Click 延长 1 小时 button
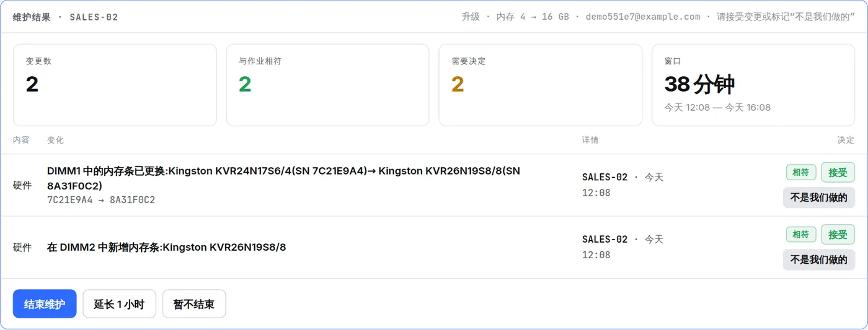The image size is (868, 330). click(x=119, y=304)
